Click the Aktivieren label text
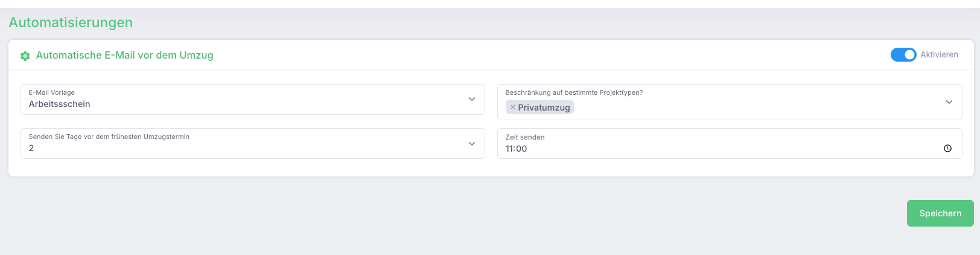 (939, 54)
